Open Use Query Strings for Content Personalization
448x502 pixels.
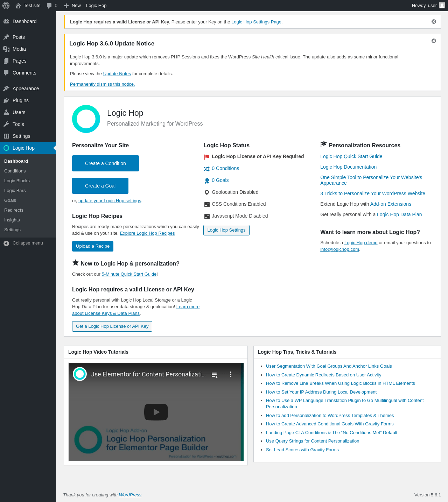click(x=313, y=441)
